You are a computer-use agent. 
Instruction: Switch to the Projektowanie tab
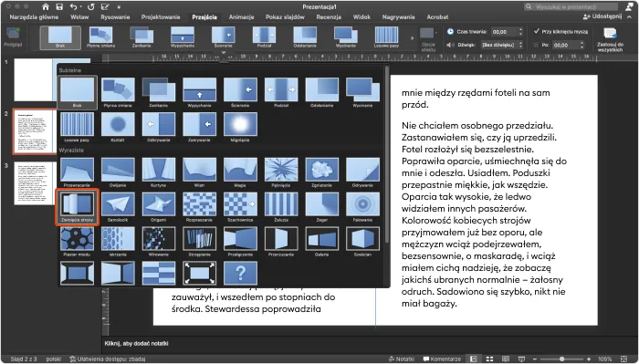(161, 17)
